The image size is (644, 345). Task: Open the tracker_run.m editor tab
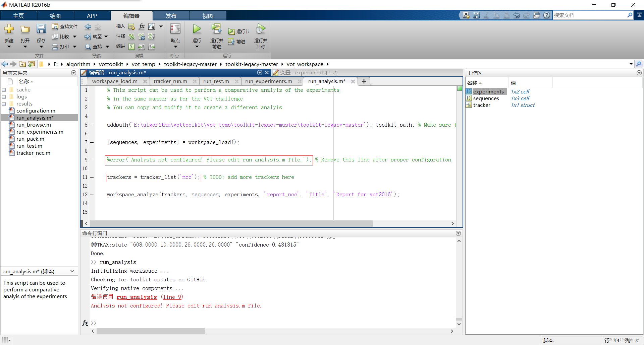click(170, 81)
